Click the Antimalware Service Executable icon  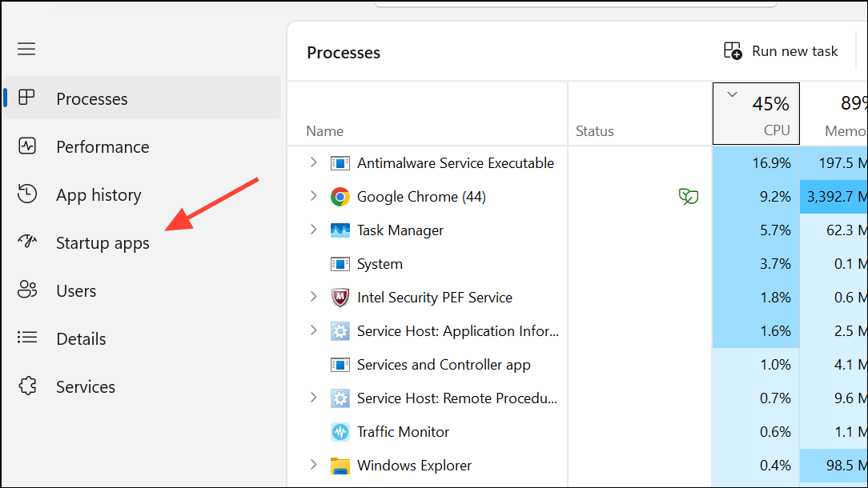(x=340, y=163)
